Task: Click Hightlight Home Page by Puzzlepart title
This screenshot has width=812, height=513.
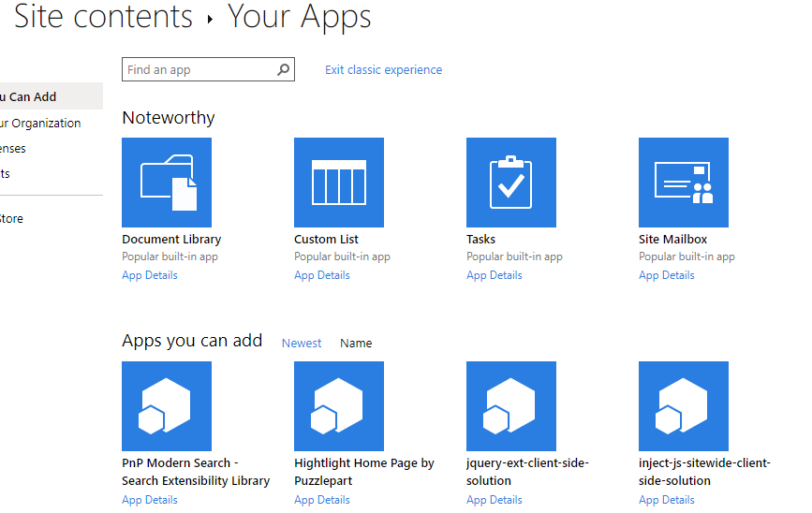Action: pos(364,472)
